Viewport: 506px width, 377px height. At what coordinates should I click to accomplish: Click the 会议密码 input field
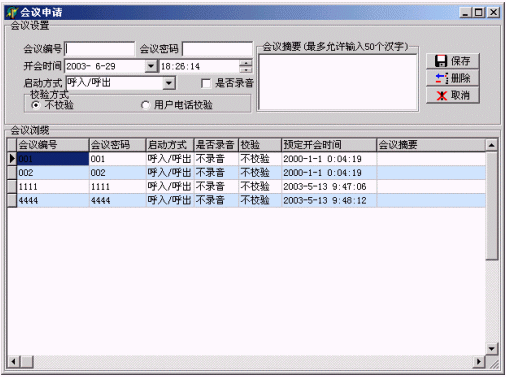pos(217,49)
